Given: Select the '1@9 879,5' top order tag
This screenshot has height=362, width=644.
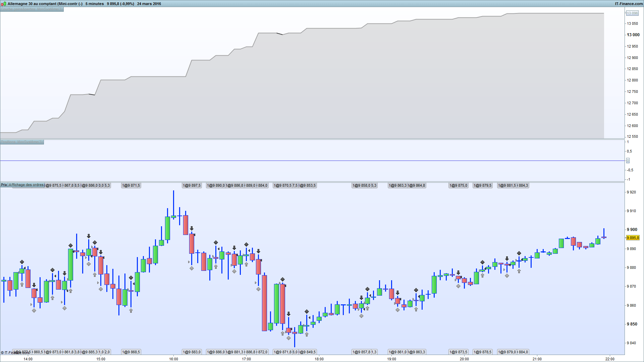Looking at the screenshot, I should click(x=482, y=186).
